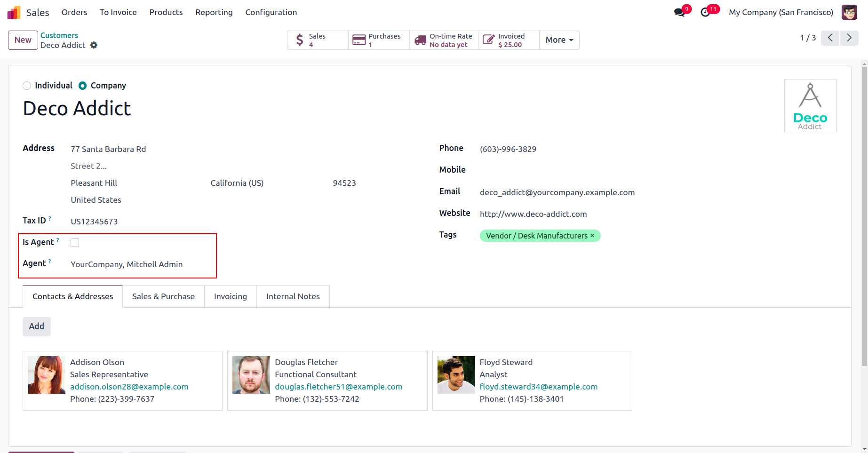Open the Sales dollar stat button
Screen dimensions: 868x453
pyautogui.click(x=318, y=40)
